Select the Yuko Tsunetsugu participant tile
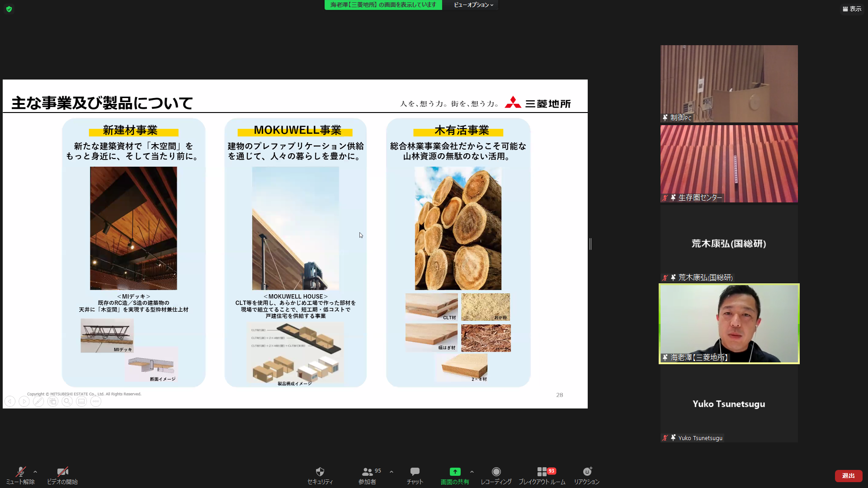This screenshot has height=488, width=868. (x=729, y=404)
